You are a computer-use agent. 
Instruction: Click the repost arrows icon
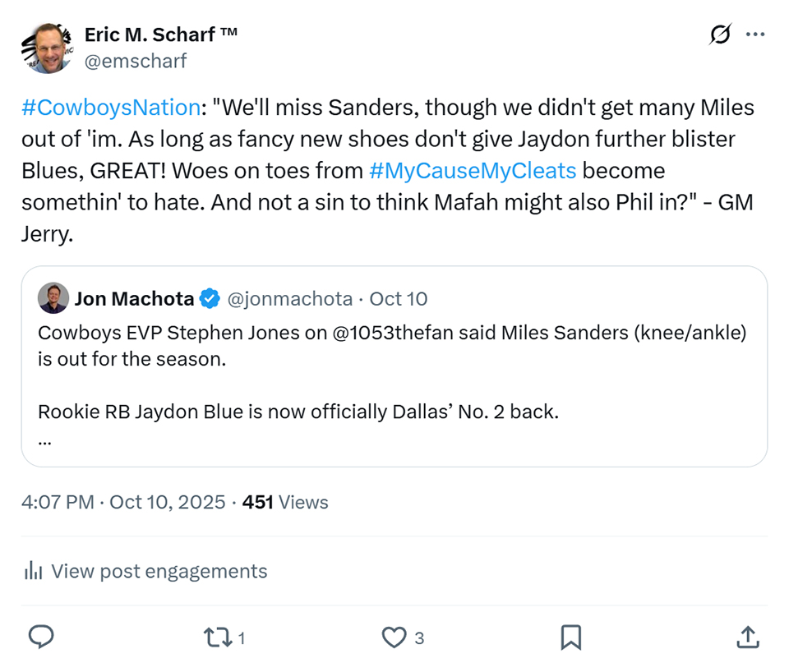(x=217, y=637)
